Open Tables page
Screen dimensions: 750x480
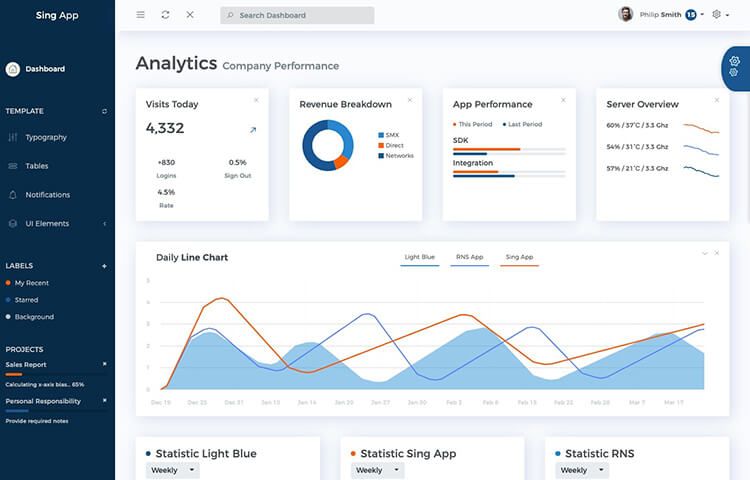pos(37,166)
